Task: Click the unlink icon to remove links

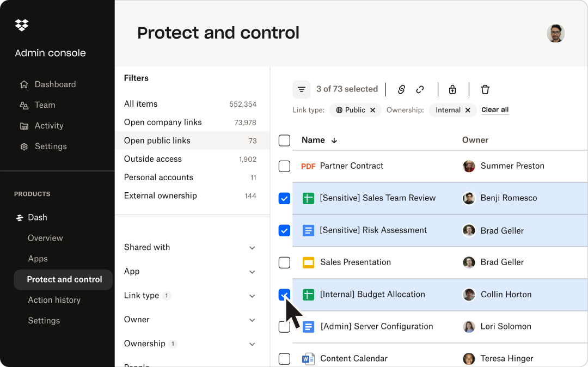Action: (420, 89)
